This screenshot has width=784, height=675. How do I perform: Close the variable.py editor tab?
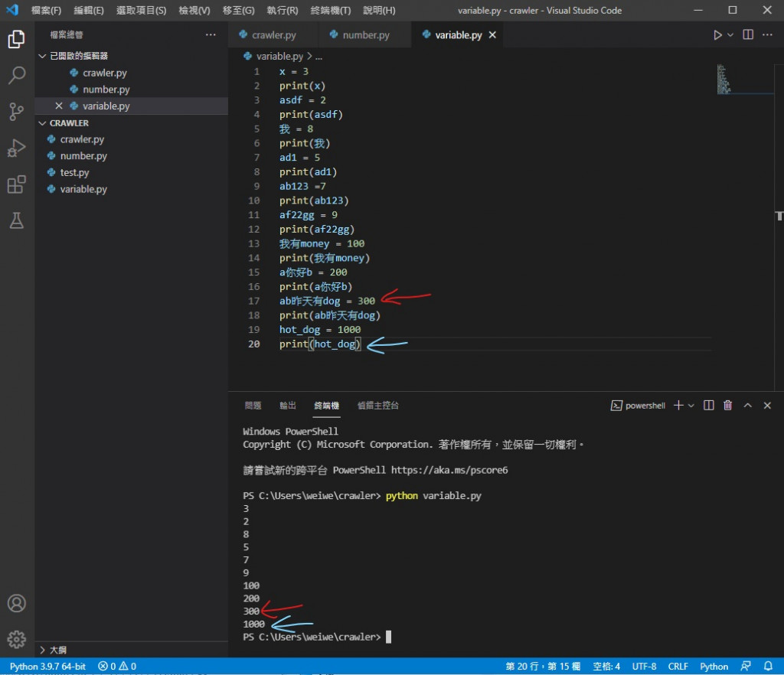492,35
